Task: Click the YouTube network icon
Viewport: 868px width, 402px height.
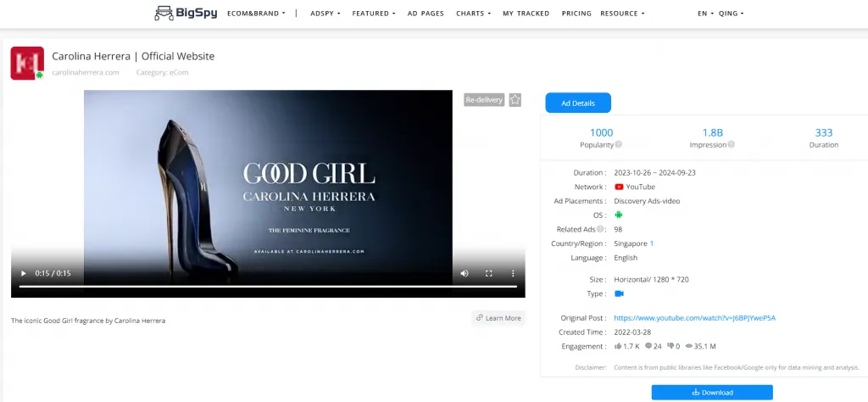Action: (x=620, y=187)
